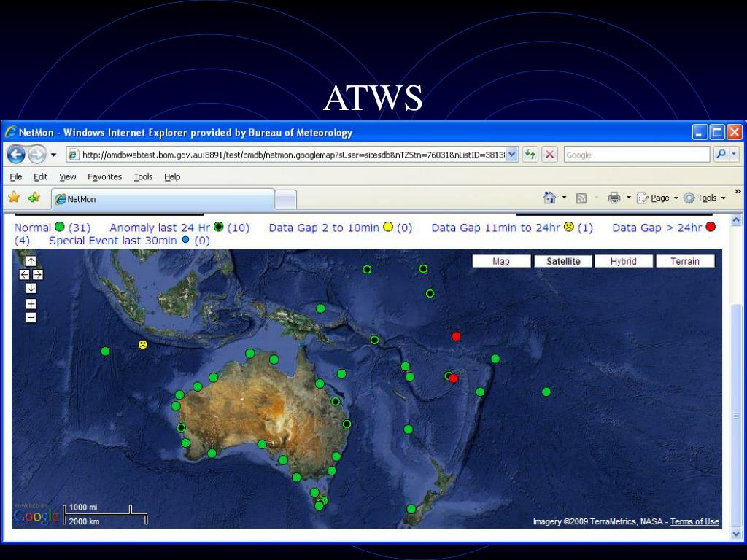The image size is (747, 560).
Task: Click the Add to Favorites icon
Action: click(x=34, y=197)
